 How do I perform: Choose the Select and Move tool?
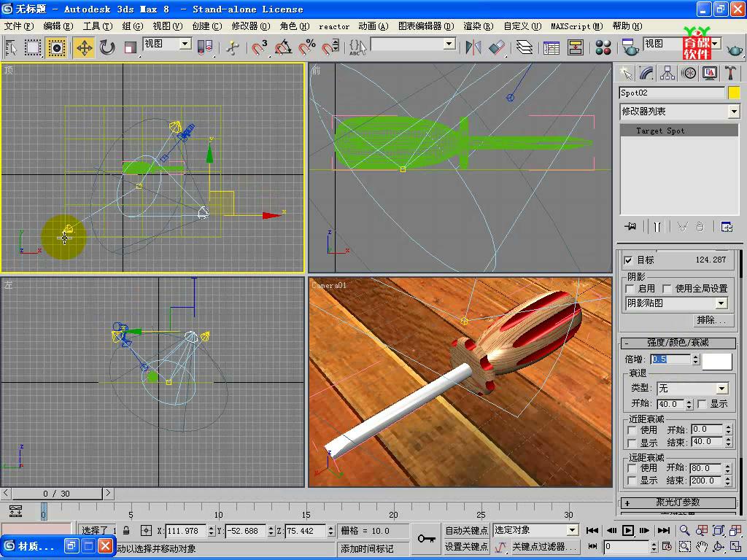84,47
